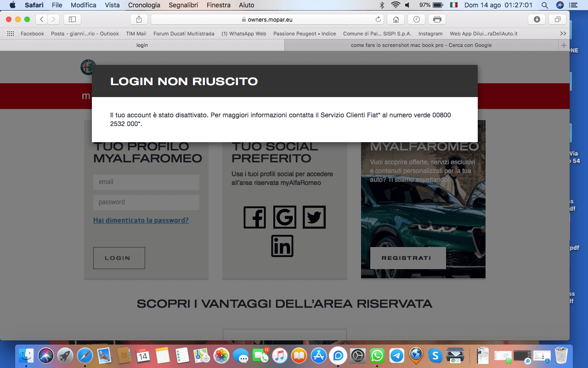Show Safari downloads list
The image size is (588, 368).
click(x=537, y=19)
